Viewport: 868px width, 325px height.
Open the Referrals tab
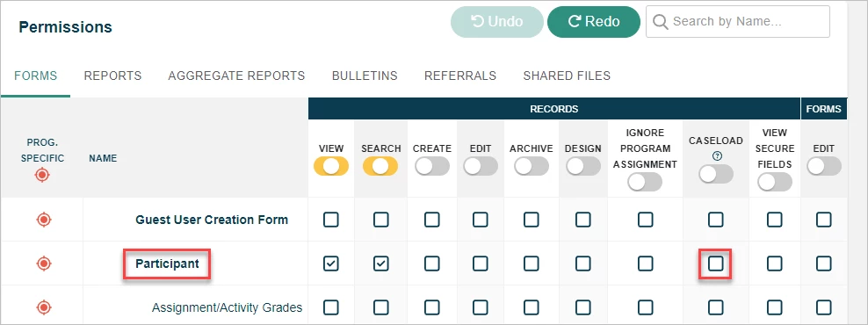coord(460,76)
